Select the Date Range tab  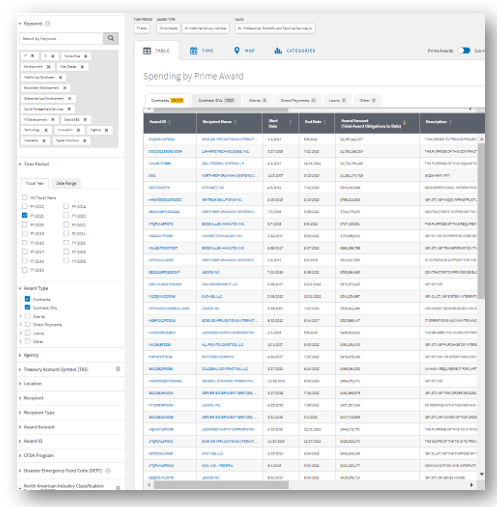(x=66, y=183)
